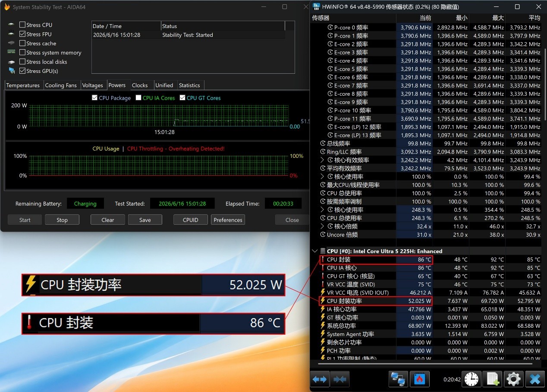Open the Statistics tab
547x392 pixels.
[x=189, y=85]
